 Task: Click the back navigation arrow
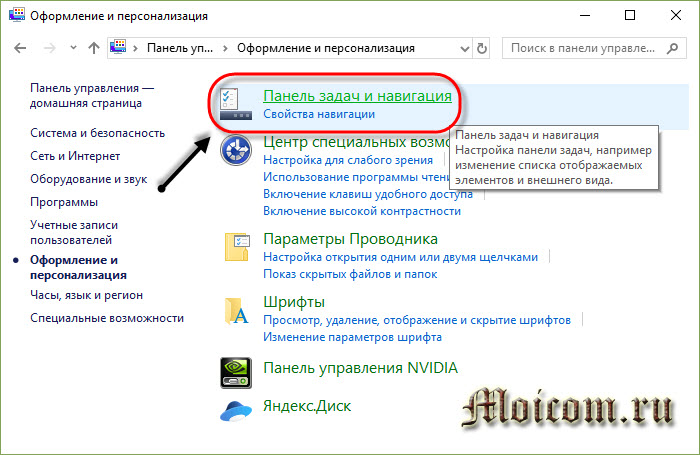click(21, 48)
